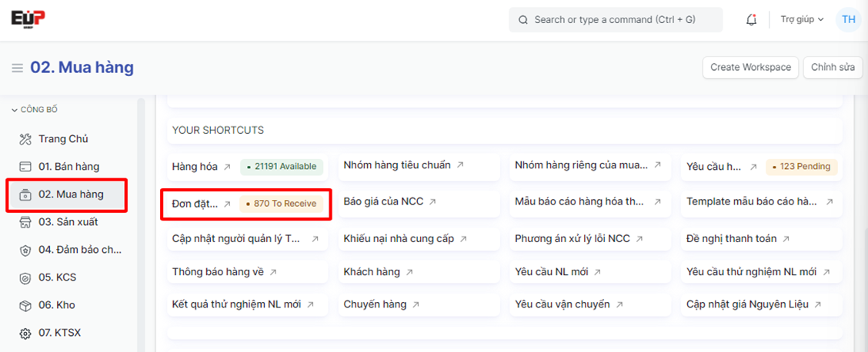868x352 pixels.
Task: Click the 03. Sản xuất store icon
Action: click(25, 222)
